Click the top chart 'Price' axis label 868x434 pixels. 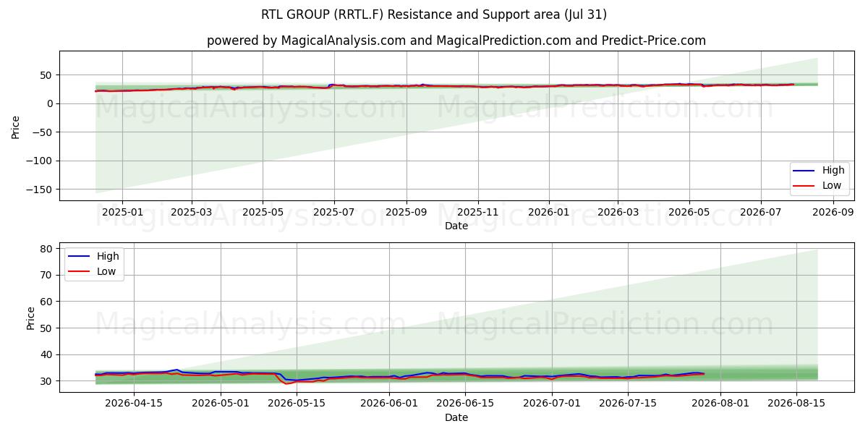pyautogui.click(x=16, y=125)
